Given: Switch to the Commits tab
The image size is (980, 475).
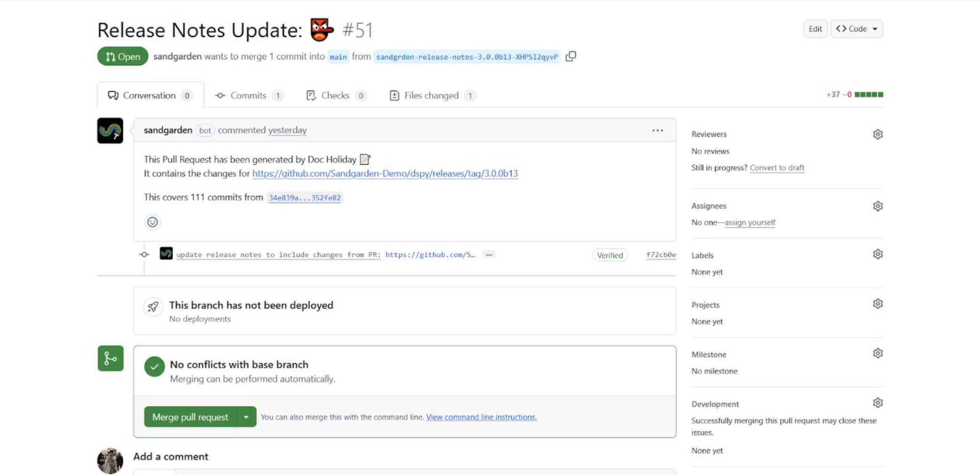Looking at the screenshot, I should (x=249, y=95).
